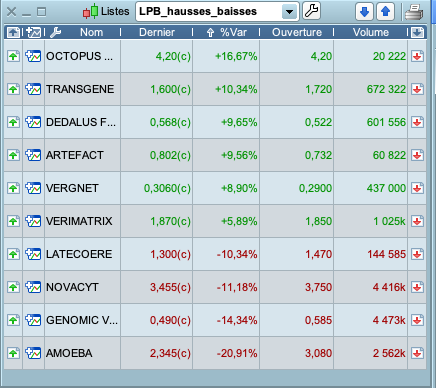This screenshot has width=436, height=388.
Task: Click the printer icon
Action: point(414,12)
